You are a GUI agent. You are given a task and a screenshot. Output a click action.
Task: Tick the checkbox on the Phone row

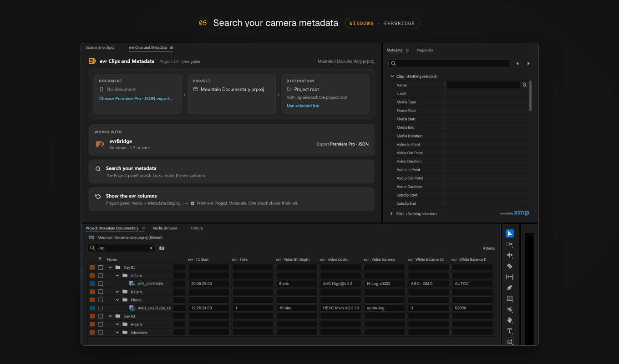click(101, 300)
